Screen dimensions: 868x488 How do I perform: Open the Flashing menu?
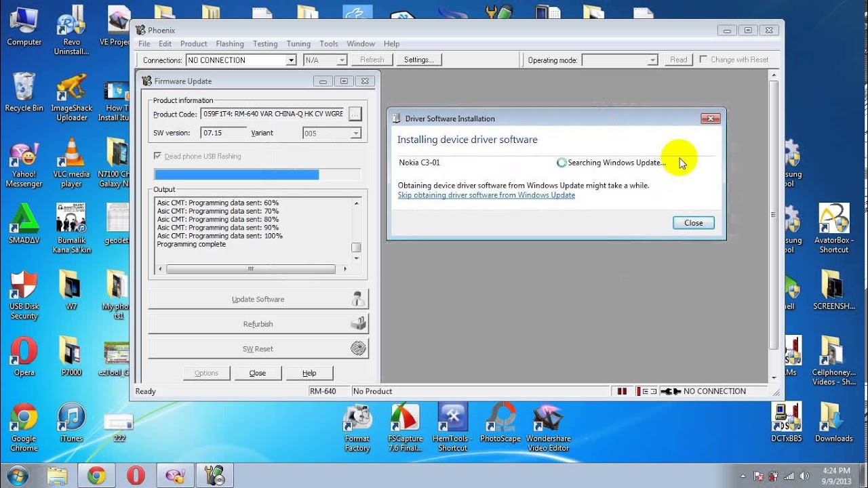(x=230, y=43)
